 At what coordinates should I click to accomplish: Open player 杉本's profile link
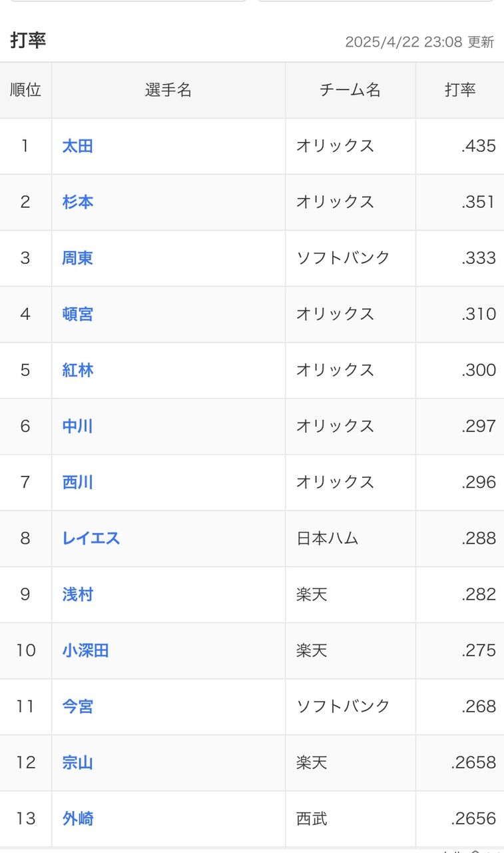(x=77, y=202)
